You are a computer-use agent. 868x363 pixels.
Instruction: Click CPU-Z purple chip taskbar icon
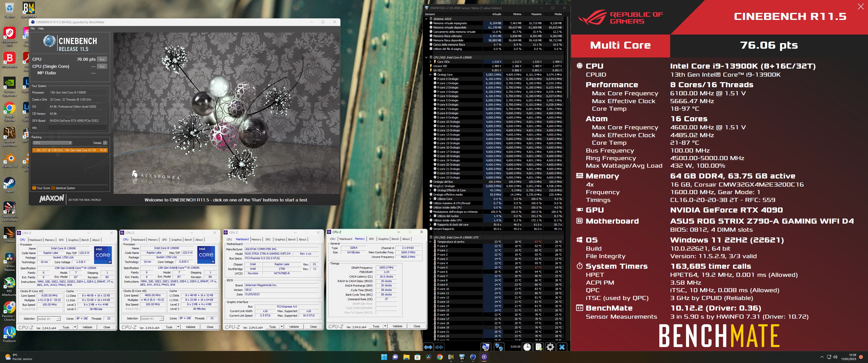484,357
